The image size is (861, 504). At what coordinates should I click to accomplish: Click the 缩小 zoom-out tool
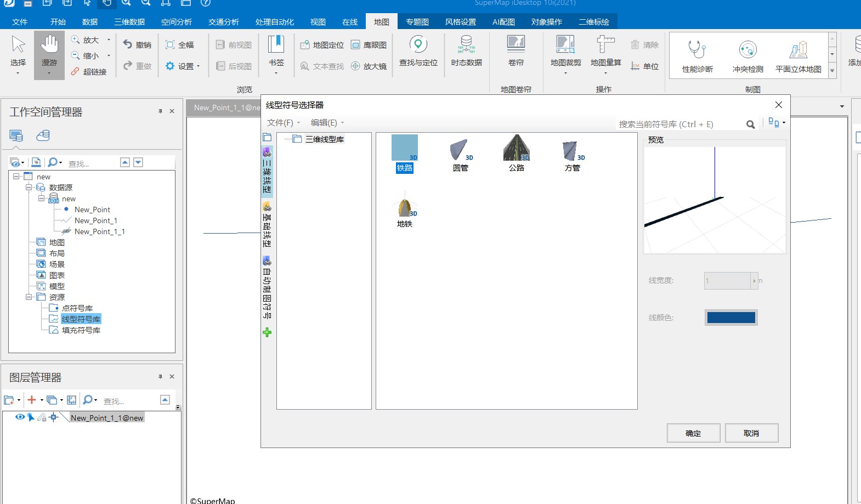click(x=90, y=56)
